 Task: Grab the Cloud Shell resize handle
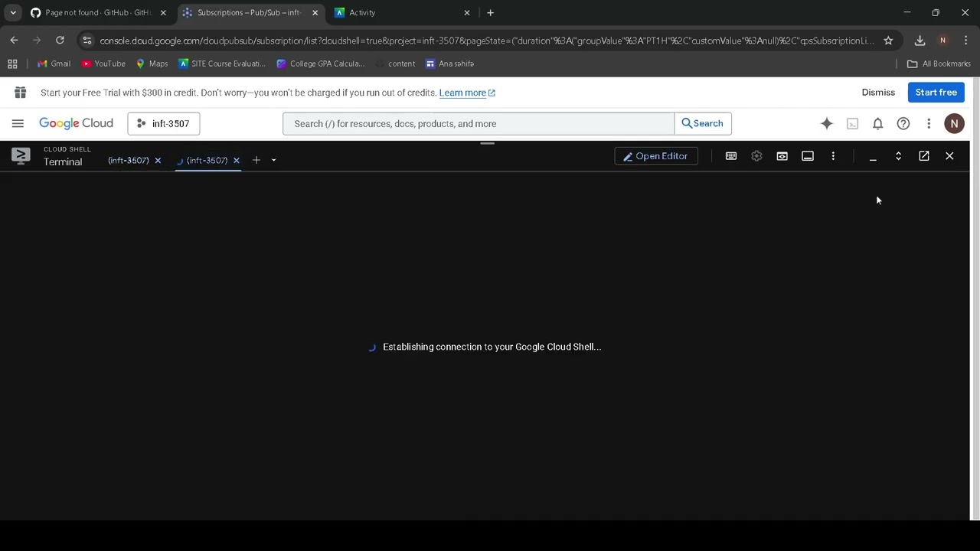coord(487,143)
